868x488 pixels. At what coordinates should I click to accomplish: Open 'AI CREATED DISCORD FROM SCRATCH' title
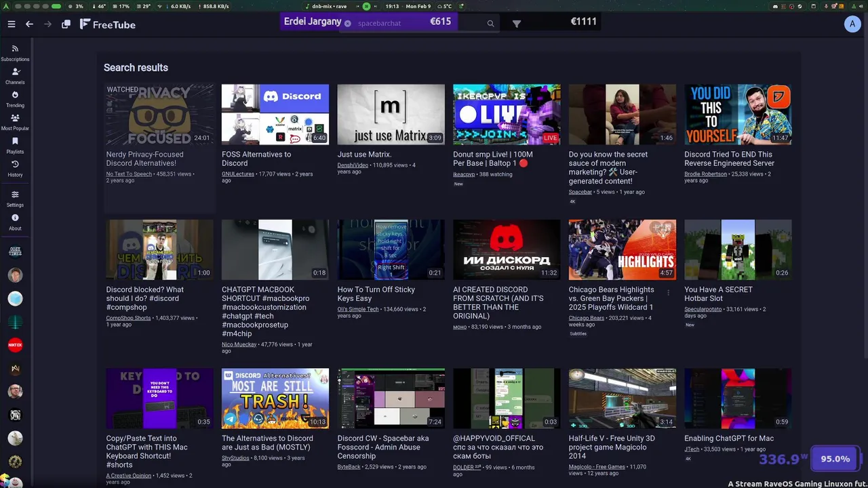tap(498, 303)
